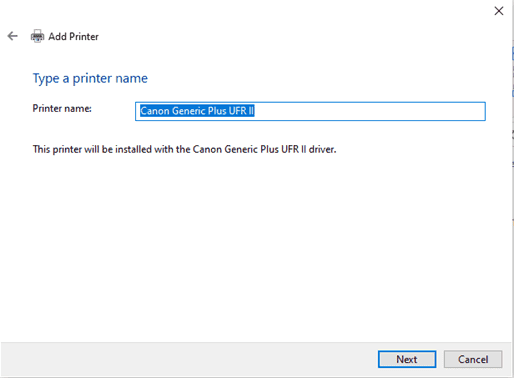Click the word 'Type' in blue heading
Viewport: 514px width, 378px height.
point(46,79)
